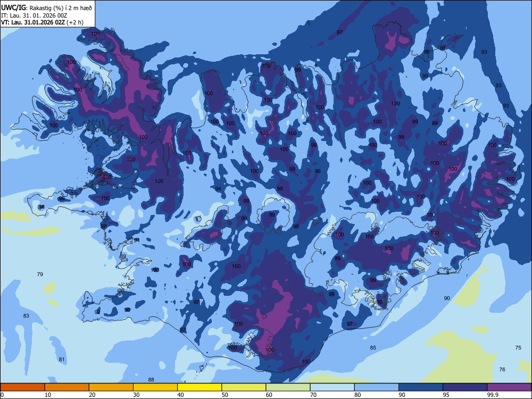Click the legend scale label '70'
Viewport: 532px width, 399px height.
(313, 395)
